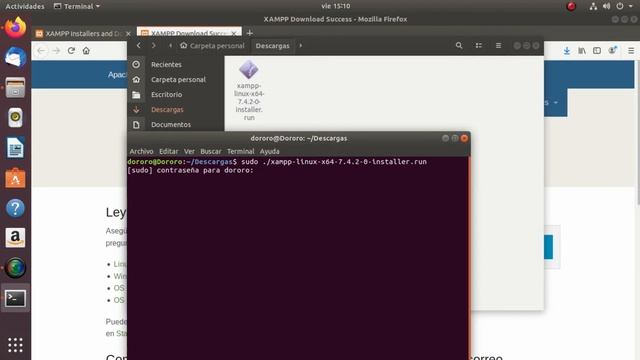Open the clock calendar in top bar
Viewport: 640px width, 360px height.
pyautogui.click(x=336, y=6)
